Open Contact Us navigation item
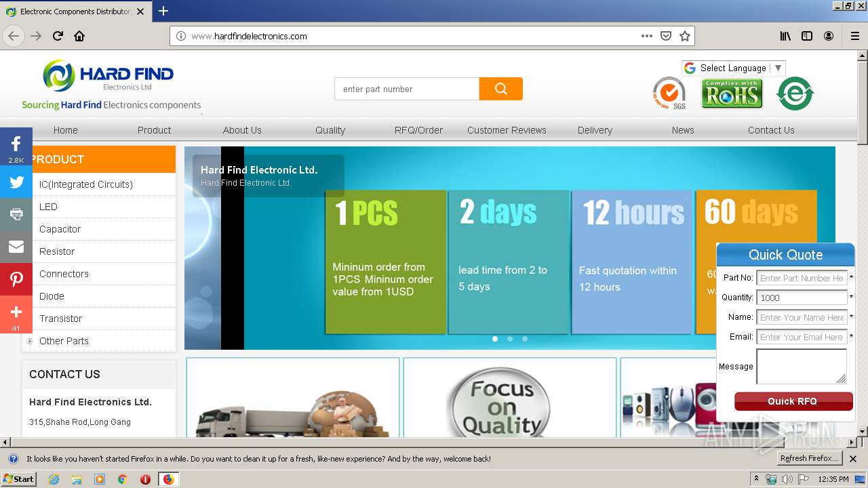The width and height of the screenshot is (868, 488). coord(771,130)
